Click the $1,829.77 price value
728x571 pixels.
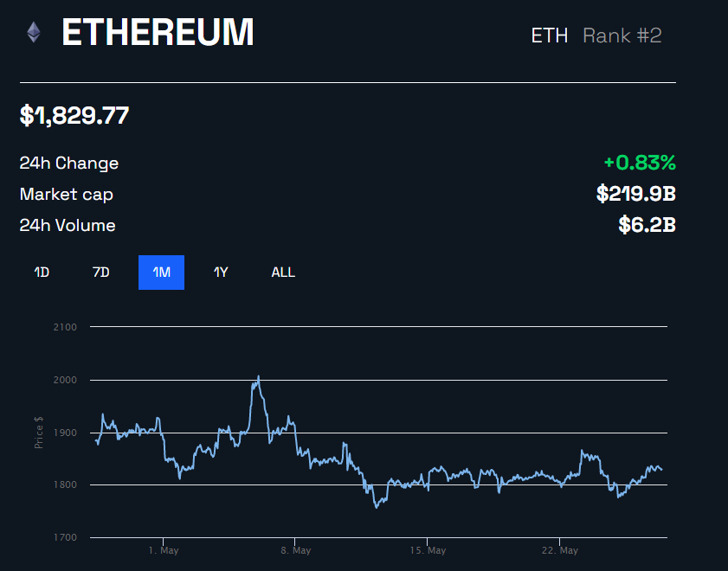click(74, 116)
